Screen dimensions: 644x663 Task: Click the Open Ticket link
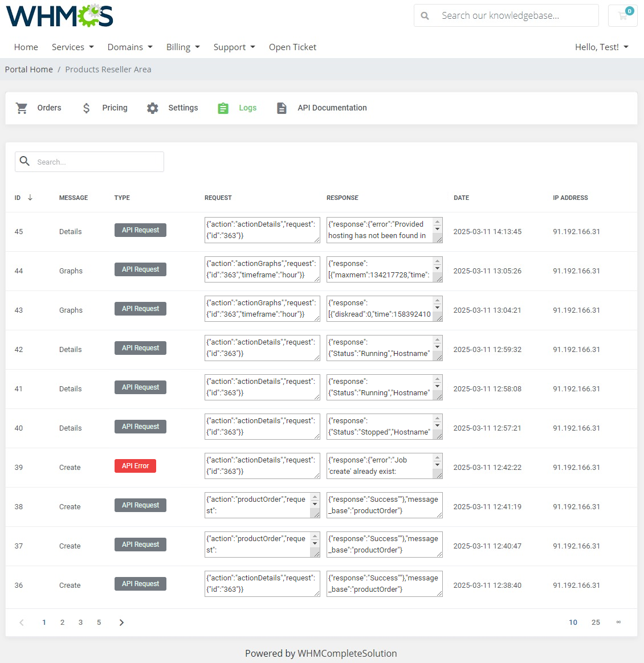pyautogui.click(x=292, y=47)
